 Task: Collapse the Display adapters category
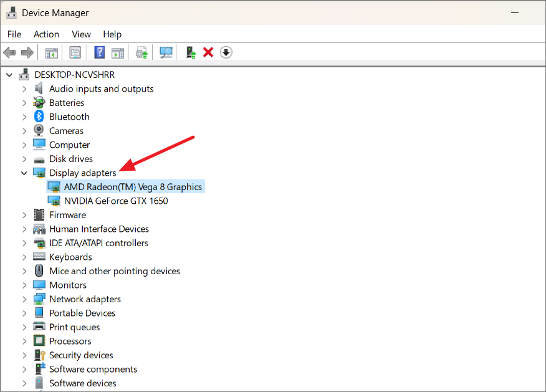(24, 173)
